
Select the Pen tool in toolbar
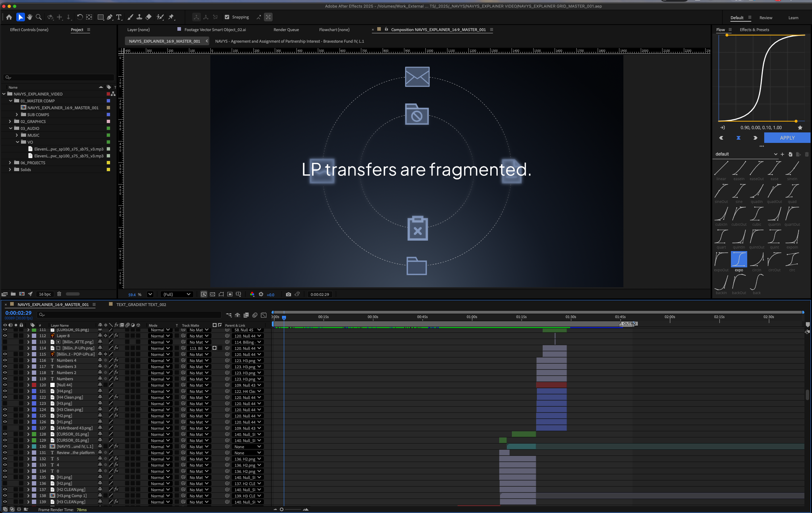[109, 17]
